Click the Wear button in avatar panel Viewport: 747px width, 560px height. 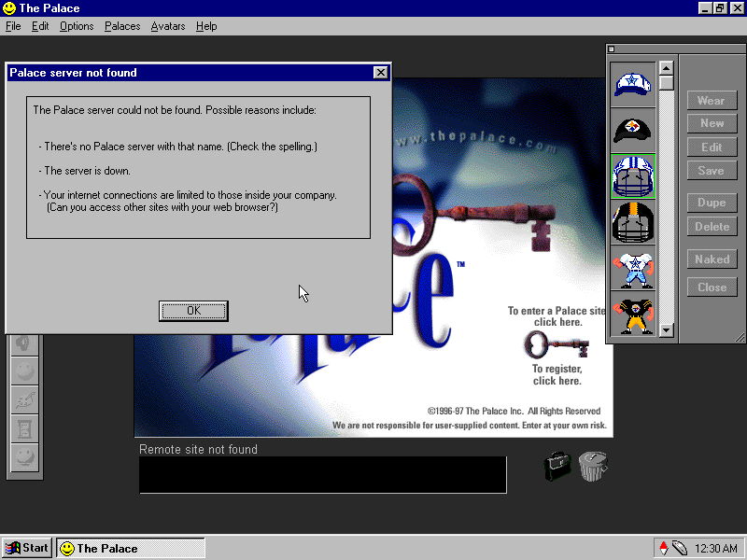[x=711, y=101]
